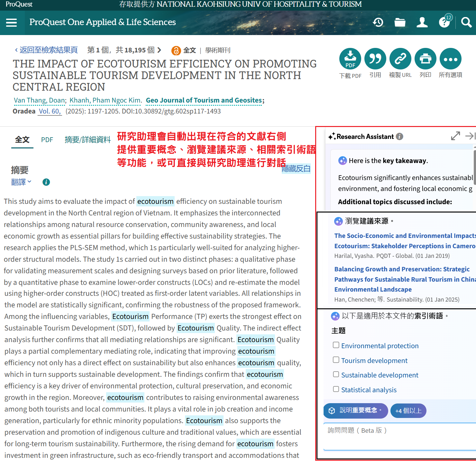Open all options (所有選項) menu

[x=450, y=59]
